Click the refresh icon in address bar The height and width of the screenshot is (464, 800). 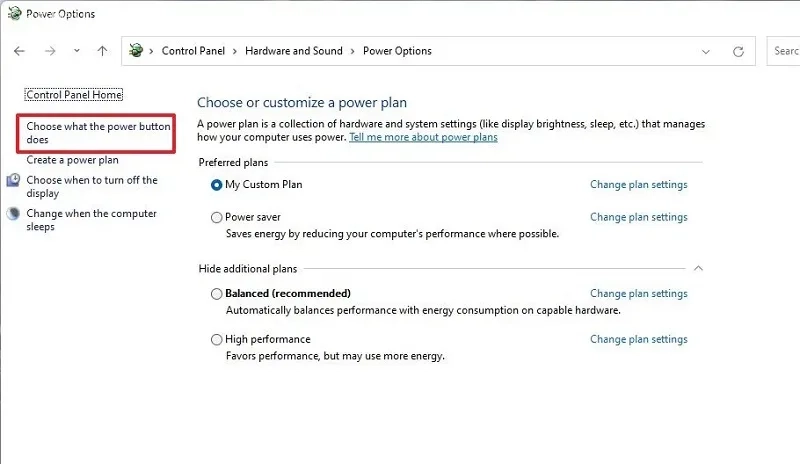pyautogui.click(x=738, y=52)
